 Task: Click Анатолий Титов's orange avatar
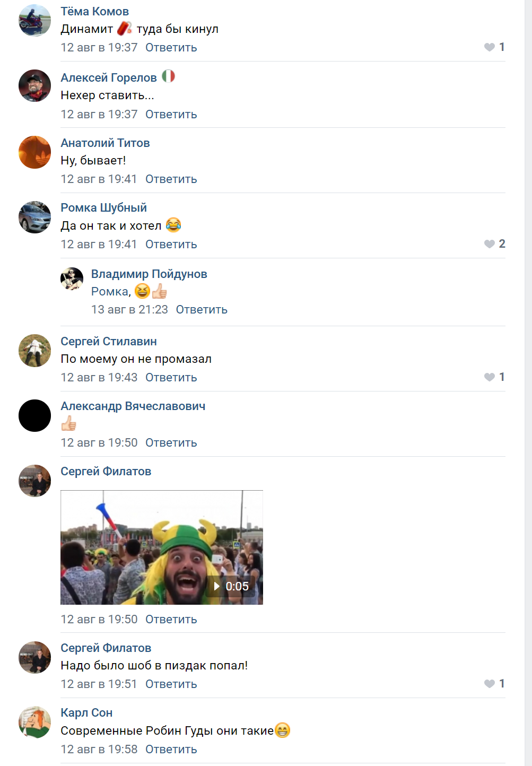34,152
